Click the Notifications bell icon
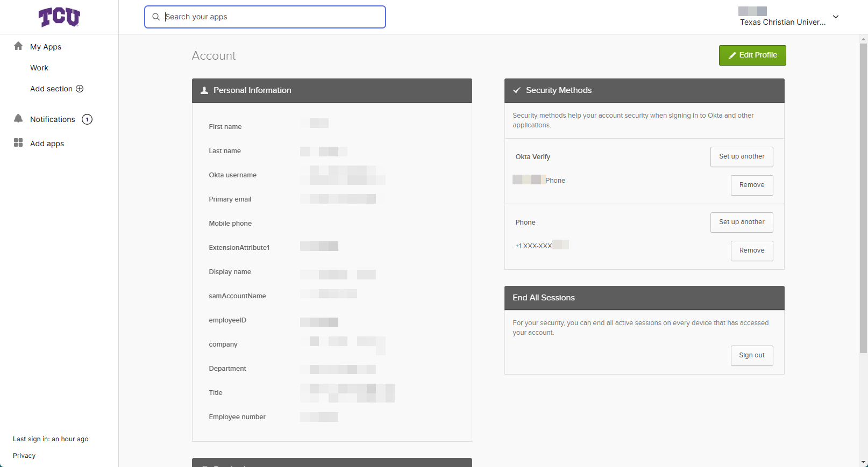The height and width of the screenshot is (467, 868). point(18,119)
